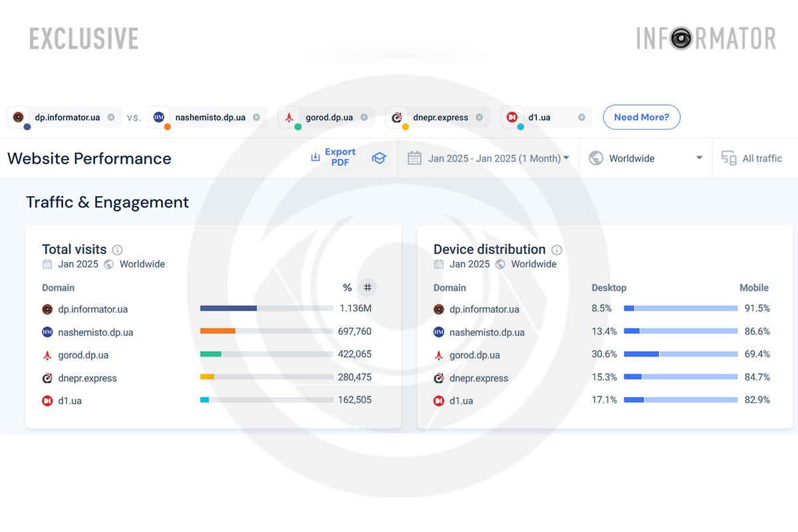Click the Export PDF download icon
The width and height of the screenshot is (798, 532).
315,158
